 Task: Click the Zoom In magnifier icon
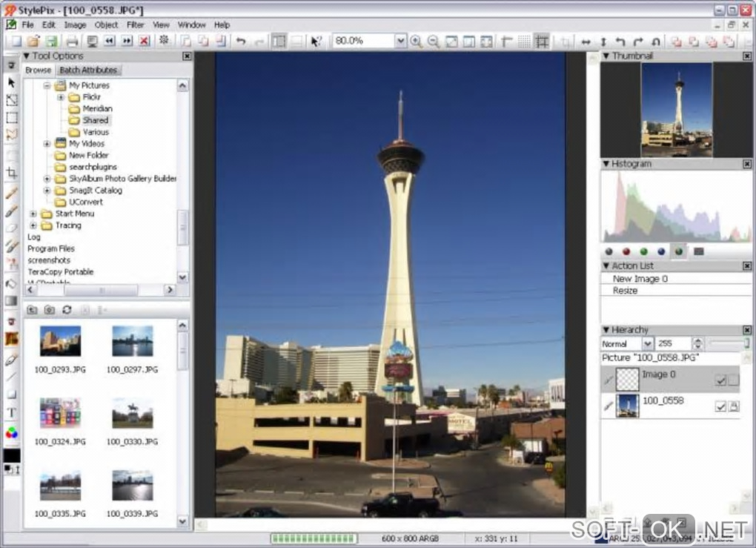(417, 42)
